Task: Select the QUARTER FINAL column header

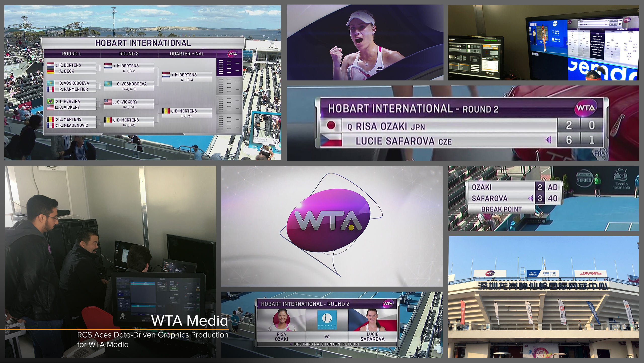Action: click(x=187, y=54)
